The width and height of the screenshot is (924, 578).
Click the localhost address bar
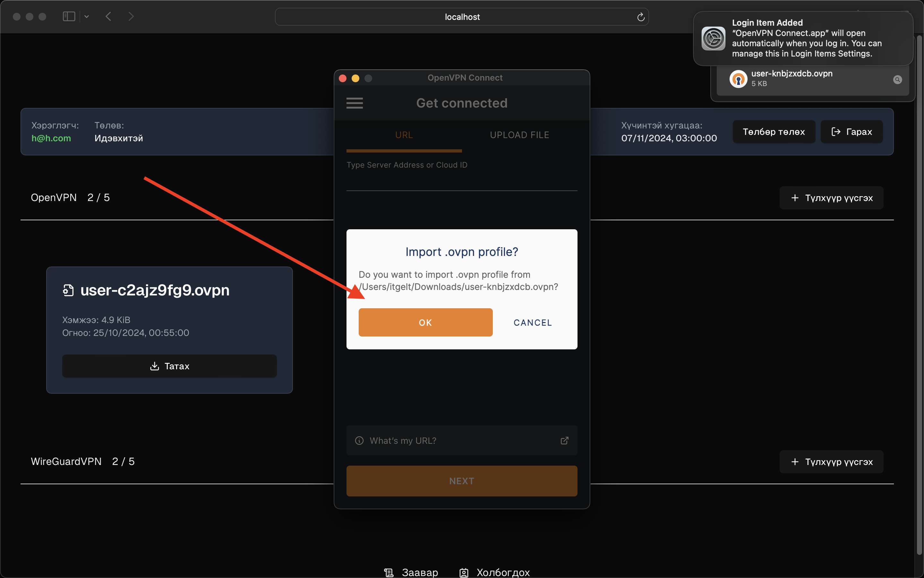coord(462,17)
